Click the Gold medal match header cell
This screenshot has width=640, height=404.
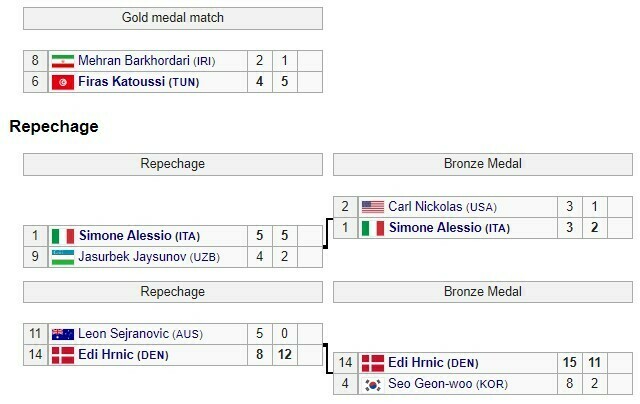coord(173,18)
